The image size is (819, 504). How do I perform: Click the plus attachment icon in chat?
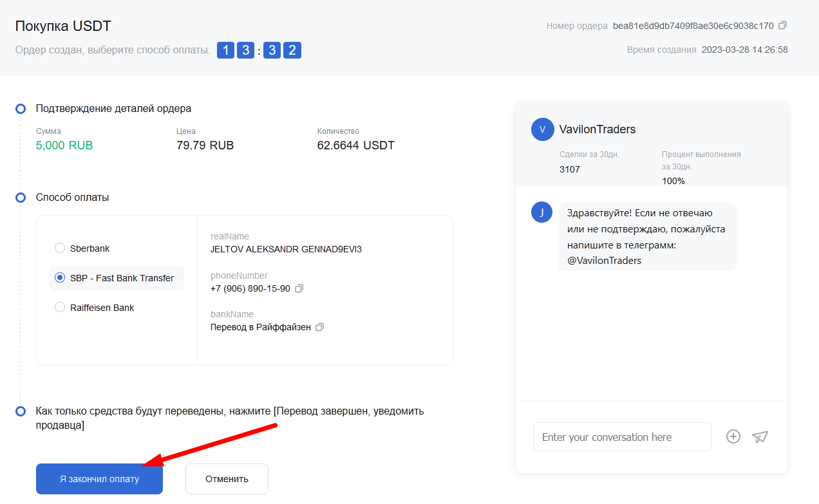pos(733,436)
